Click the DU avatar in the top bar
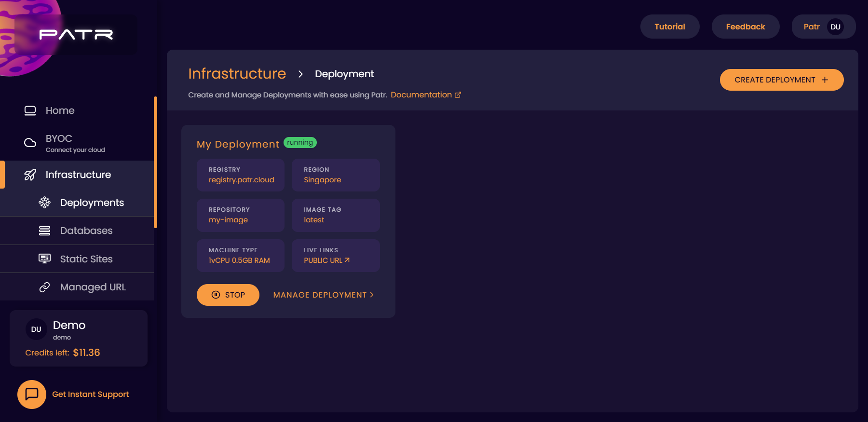The height and width of the screenshot is (422, 868). (x=836, y=27)
